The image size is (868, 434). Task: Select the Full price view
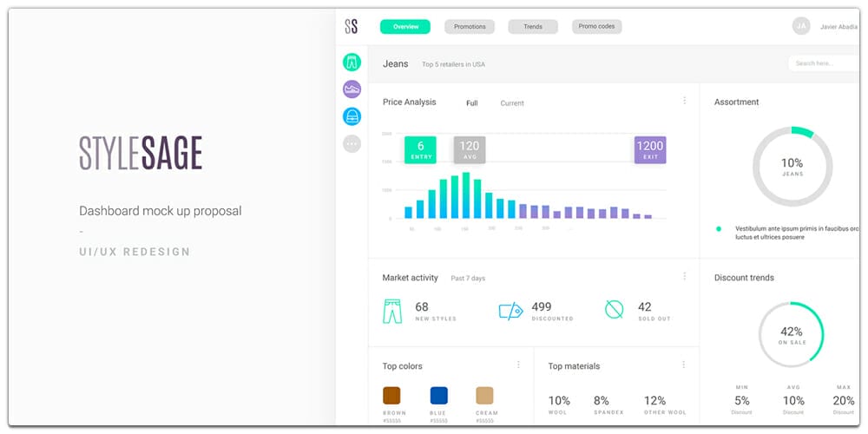(471, 103)
